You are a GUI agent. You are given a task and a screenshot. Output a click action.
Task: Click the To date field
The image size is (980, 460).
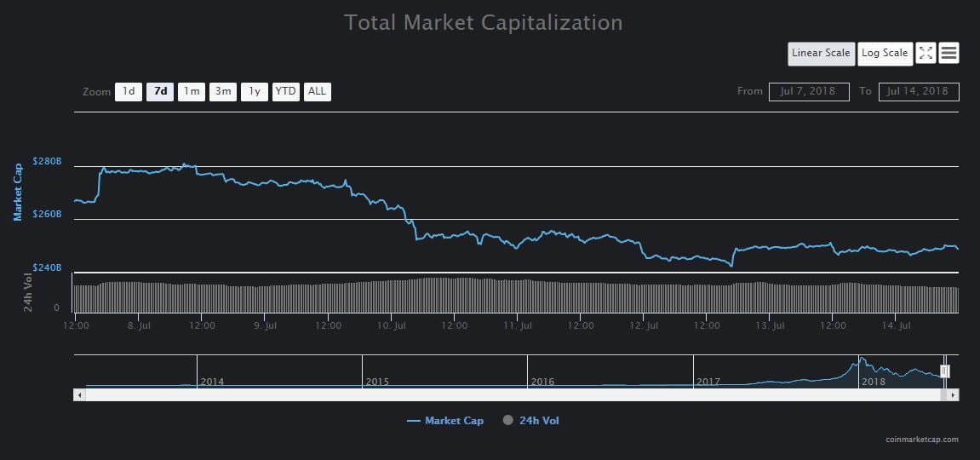[919, 92]
